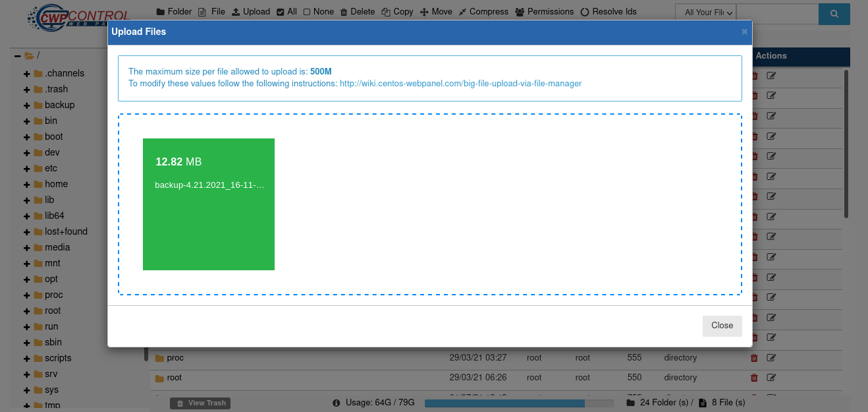The width and height of the screenshot is (868, 412).
Task: Click the folder tree vertical scrollbar
Action: (146, 354)
